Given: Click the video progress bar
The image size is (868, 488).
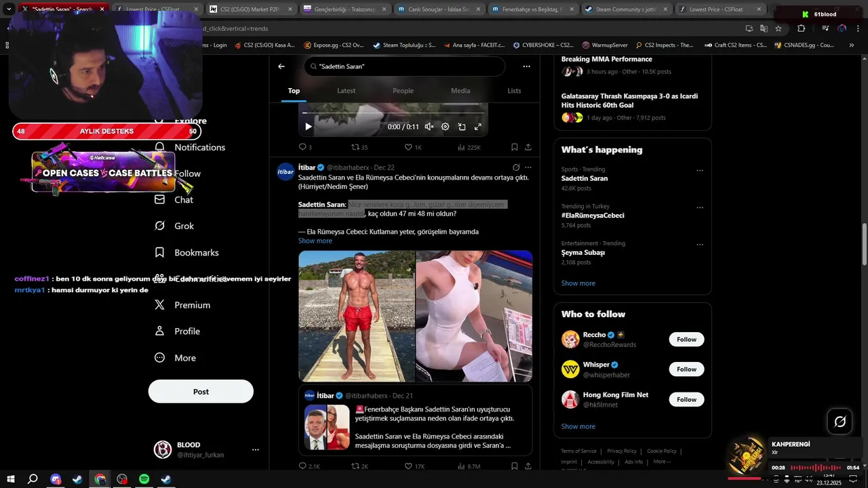Looking at the screenshot, I should [x=393, y=113].
